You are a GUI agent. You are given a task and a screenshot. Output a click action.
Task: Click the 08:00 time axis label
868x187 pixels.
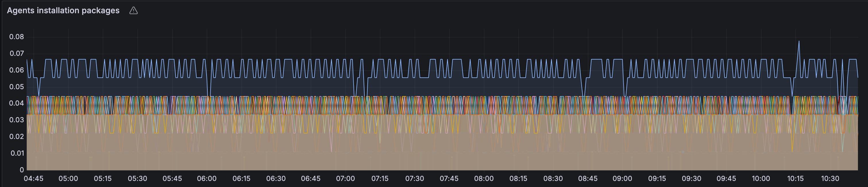[x=484, y=179]
